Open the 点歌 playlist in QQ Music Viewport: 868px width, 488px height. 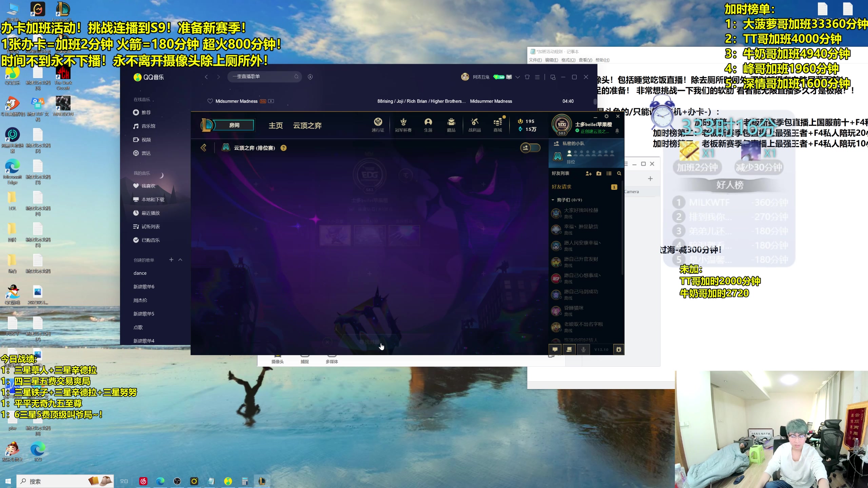(138, 327)
